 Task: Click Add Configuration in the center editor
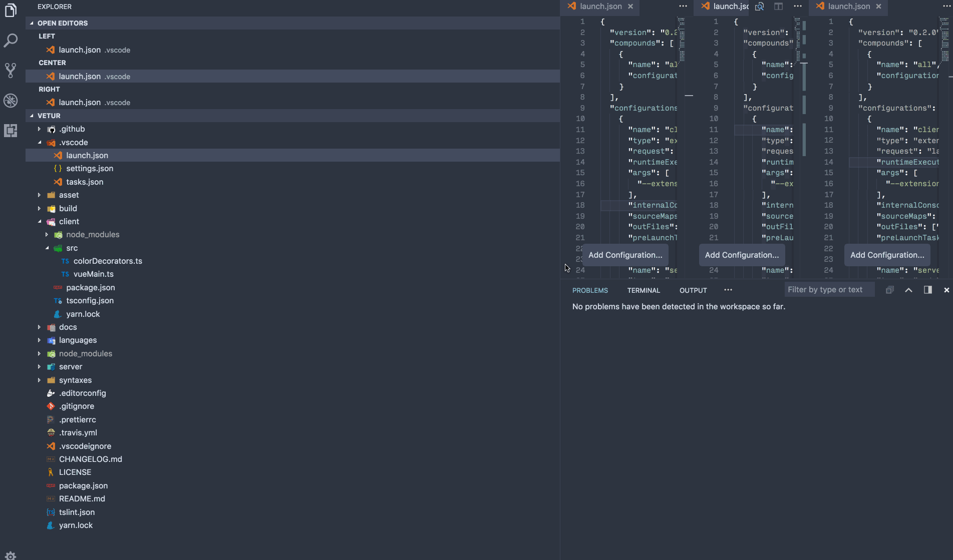(742, 255)
